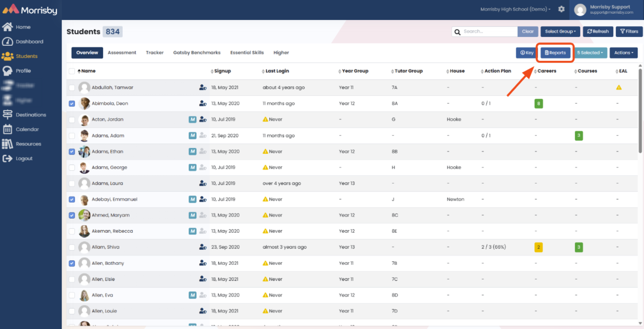The image size is (644, 329).
Task: Click the Never warning icon for Acton, Jordan
Action: (265, 119)
